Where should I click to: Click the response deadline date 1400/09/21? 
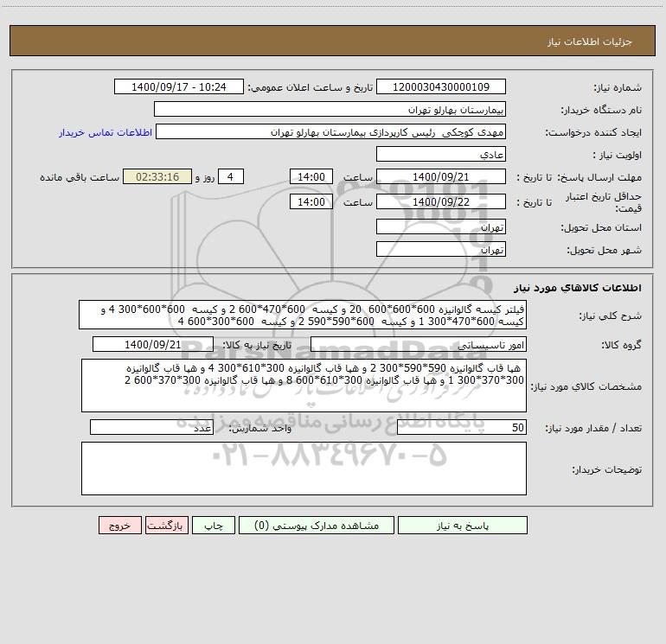441,176
